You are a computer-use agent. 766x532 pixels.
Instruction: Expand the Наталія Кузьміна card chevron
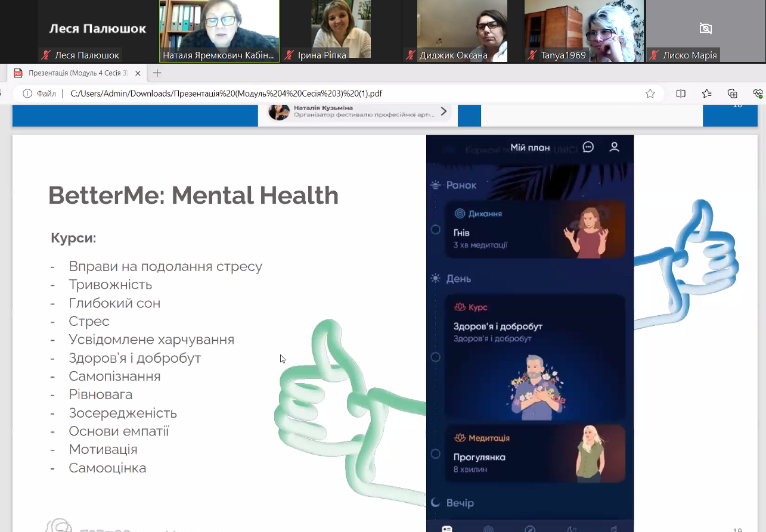coord(444,111)
